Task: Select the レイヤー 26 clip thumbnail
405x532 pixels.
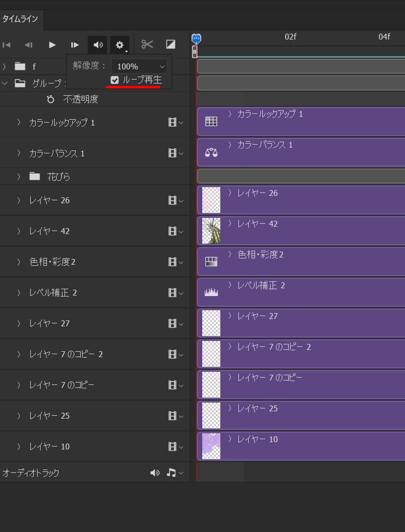Action: pos(211,200)
